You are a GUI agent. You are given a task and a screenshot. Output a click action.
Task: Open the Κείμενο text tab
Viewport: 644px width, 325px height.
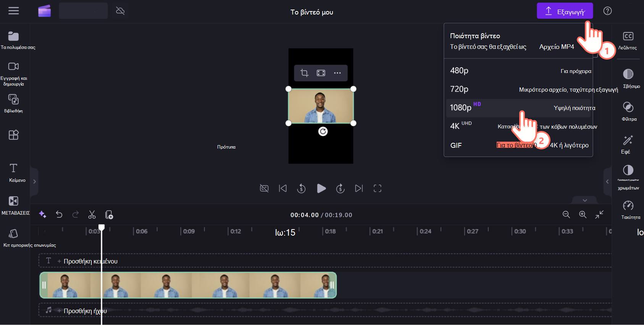(x=14, y=173)
